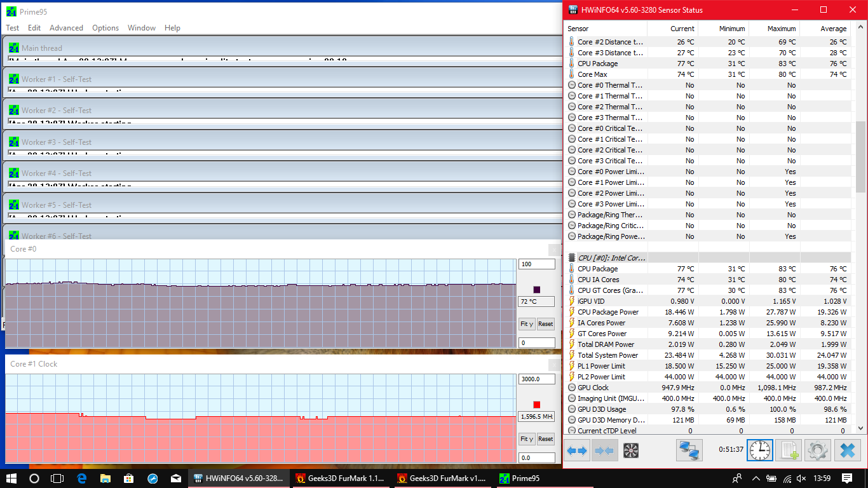Screen dimensions: 868x488
Task: Start logging with the sheet plus icon
Action: click(x=789, y=451)
